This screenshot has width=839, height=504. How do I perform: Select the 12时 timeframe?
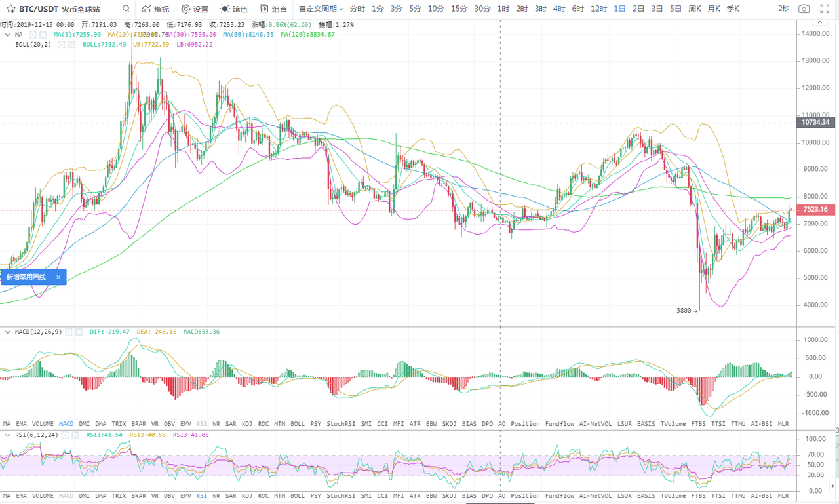point(598,9)
